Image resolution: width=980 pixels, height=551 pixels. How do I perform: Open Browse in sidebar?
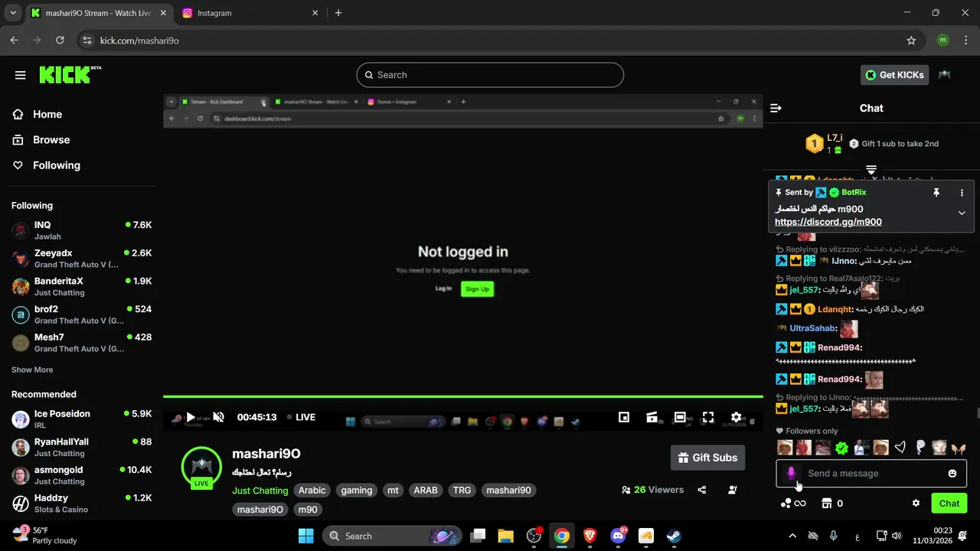pos(51,139)
